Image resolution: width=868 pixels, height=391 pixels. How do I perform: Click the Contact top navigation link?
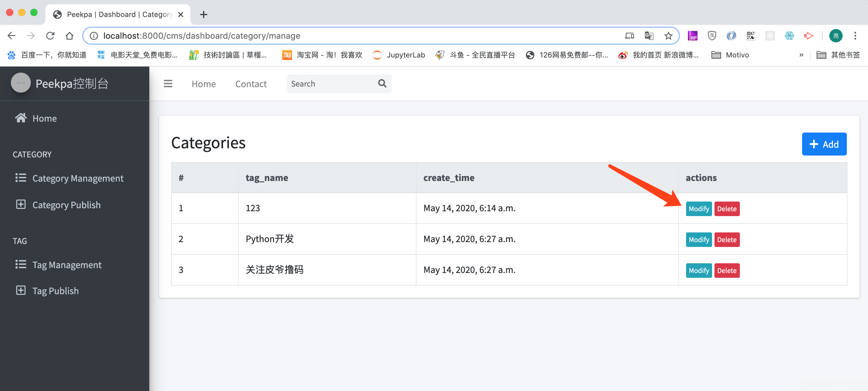pyautogui.click(x=251, y=84)
